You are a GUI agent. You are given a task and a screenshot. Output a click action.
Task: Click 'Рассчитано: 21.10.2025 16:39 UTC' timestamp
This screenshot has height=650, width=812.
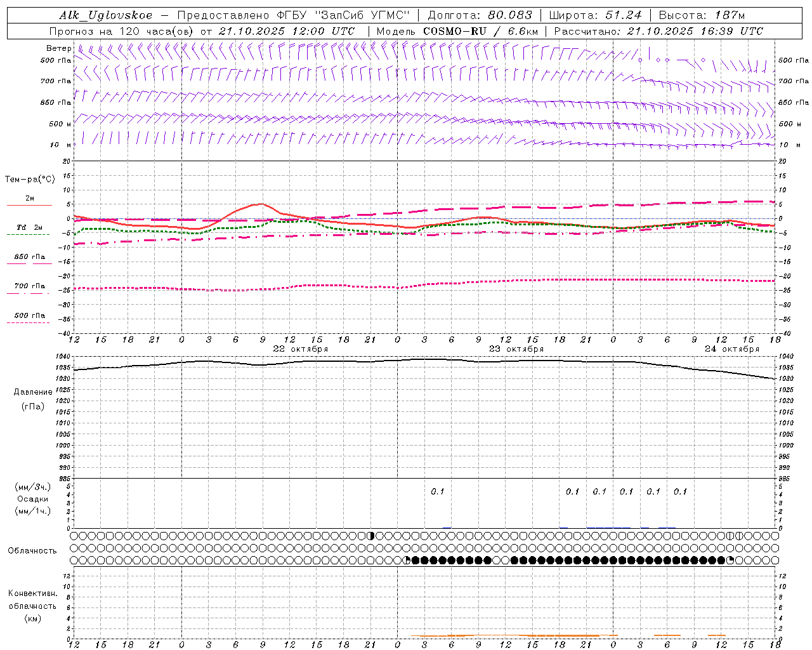pyautogui.click(x=658, y=31)
